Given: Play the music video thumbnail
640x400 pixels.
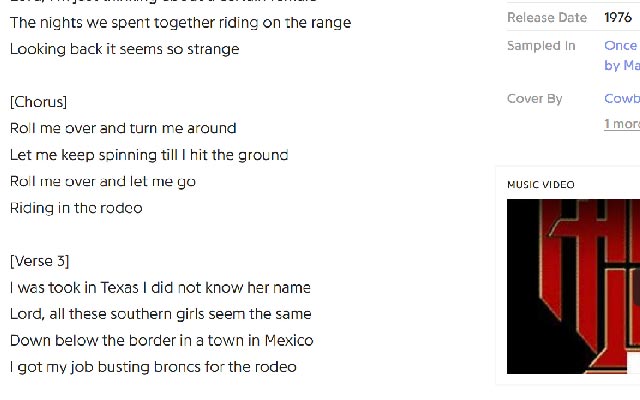Looking at the screenshot, I should tap(573, 286).
